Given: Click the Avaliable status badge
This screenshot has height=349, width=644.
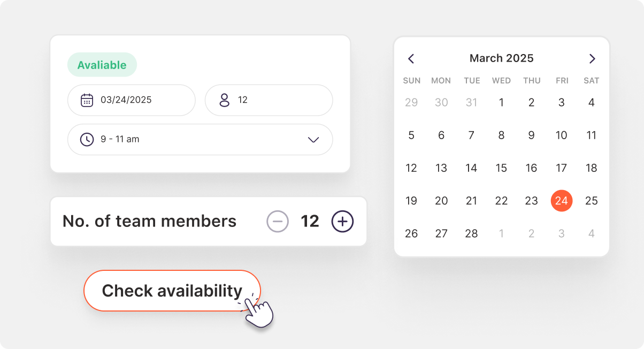Looking at the screenshot, I should (102, 65).
